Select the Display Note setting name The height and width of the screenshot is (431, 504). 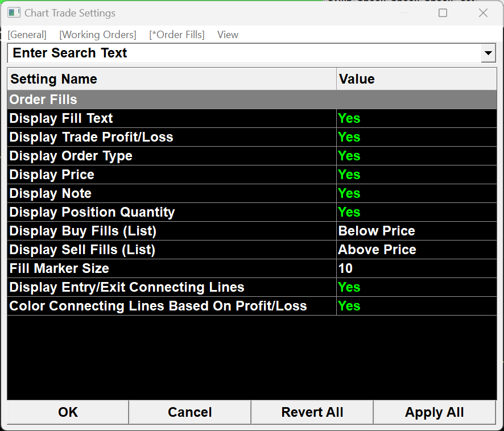click(172, 193)
